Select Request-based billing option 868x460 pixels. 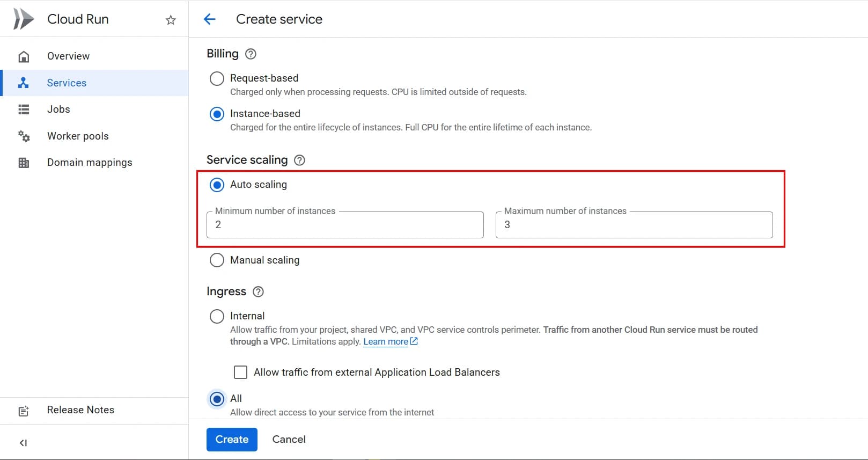point(217,78)
